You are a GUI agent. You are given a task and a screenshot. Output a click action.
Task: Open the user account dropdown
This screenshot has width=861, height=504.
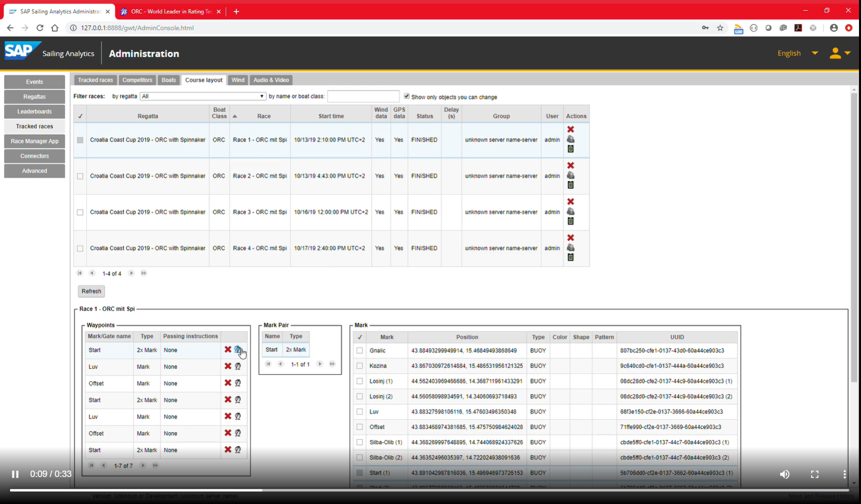point(840,53)
